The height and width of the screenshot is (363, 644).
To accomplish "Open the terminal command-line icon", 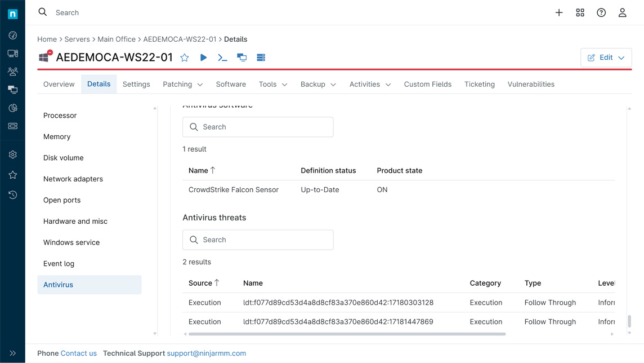I will point(222,57).
